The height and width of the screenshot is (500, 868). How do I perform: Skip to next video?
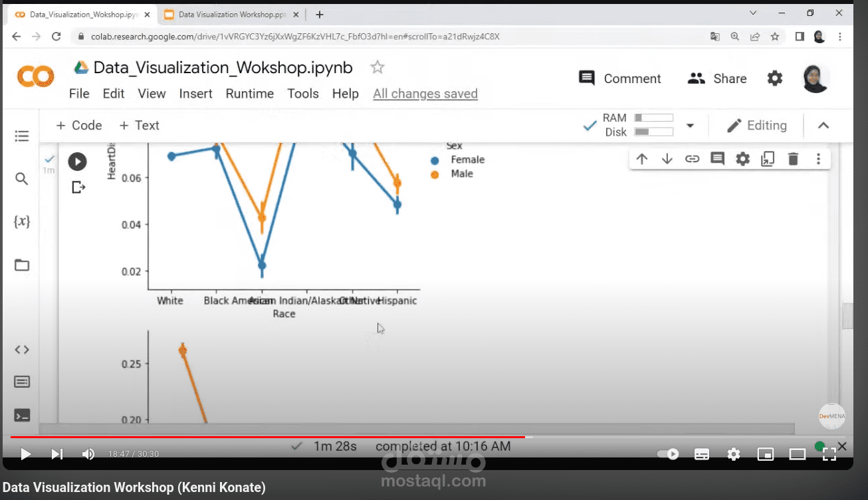tap(57, 454)
